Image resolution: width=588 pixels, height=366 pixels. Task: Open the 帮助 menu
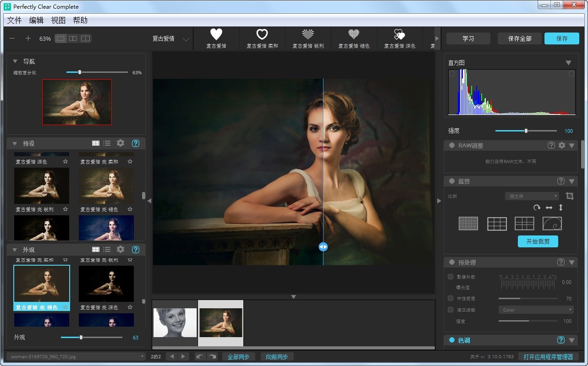(x=80, y=20)
